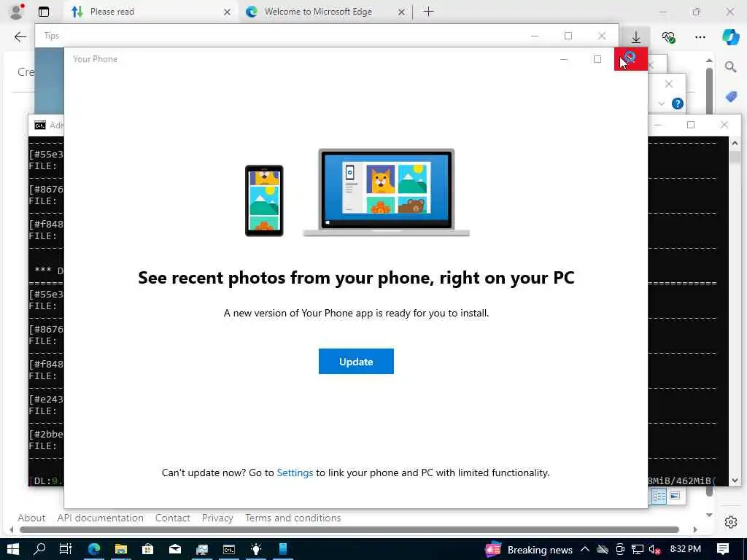Maximize the Command Prompt window
747x560 pixels.
pos(690,125)
